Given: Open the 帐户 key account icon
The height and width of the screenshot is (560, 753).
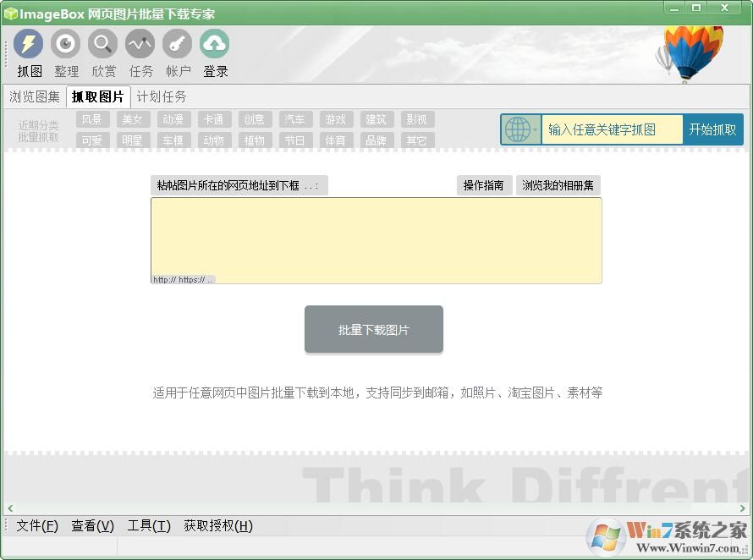Looking at the screenshot, I should pyautogui.click(x=177, y=44).
